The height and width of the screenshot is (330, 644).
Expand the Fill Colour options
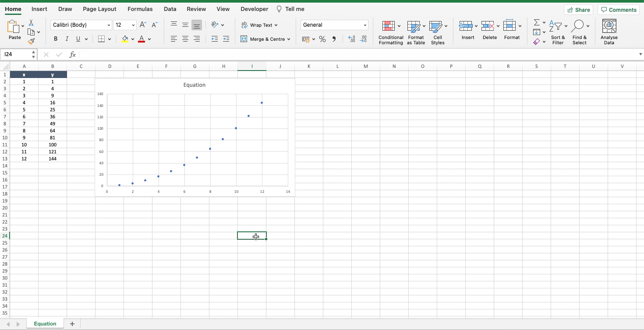tap(133, 39)
